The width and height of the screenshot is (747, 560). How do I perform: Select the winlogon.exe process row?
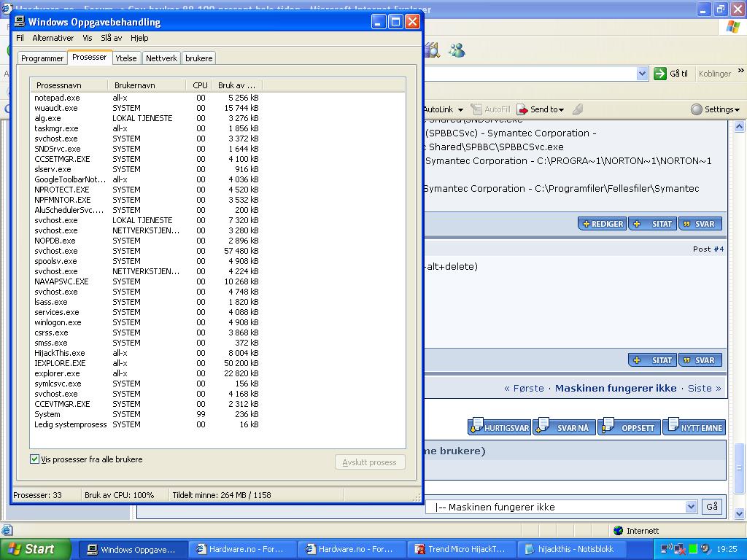146,322
